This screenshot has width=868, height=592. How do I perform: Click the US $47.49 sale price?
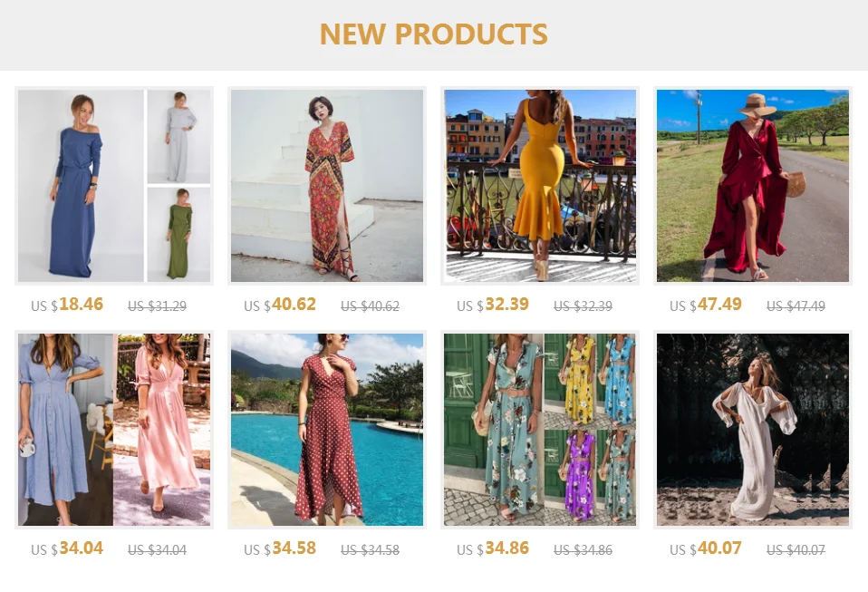coord(705,305)
